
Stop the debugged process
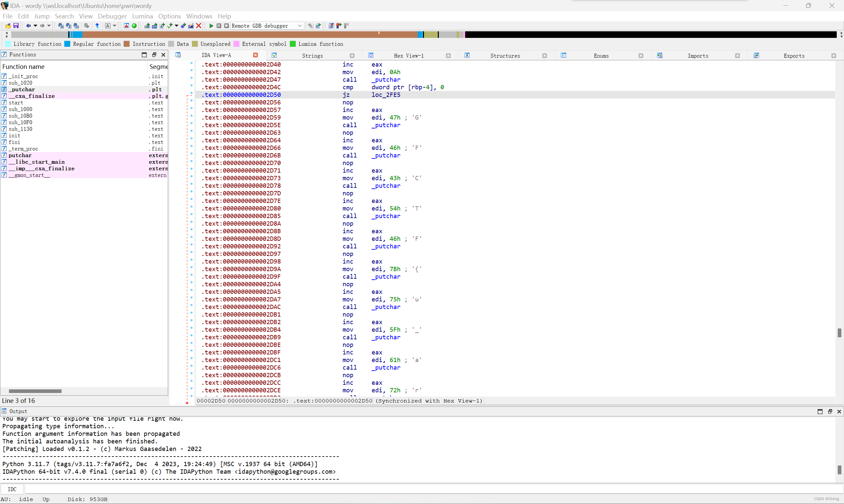coord(227,25)
